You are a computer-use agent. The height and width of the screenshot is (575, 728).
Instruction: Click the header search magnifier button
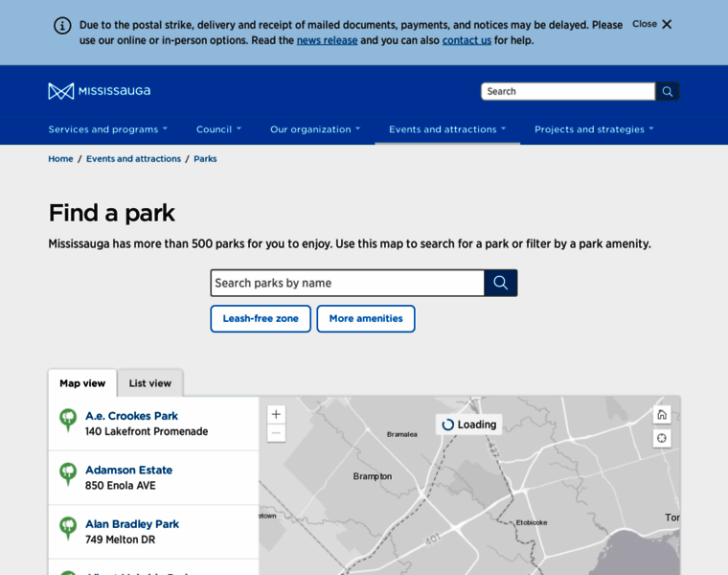[668, 91]
